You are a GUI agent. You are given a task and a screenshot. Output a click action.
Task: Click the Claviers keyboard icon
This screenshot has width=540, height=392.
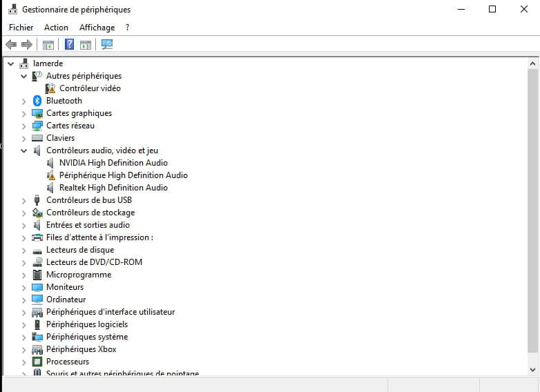[x=37, y=138]
